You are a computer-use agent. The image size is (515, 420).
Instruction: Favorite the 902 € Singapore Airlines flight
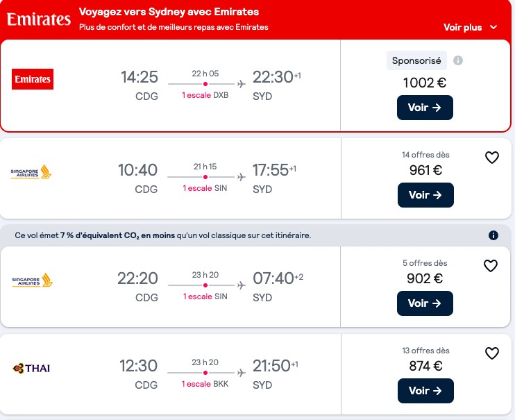click(491, 266)
